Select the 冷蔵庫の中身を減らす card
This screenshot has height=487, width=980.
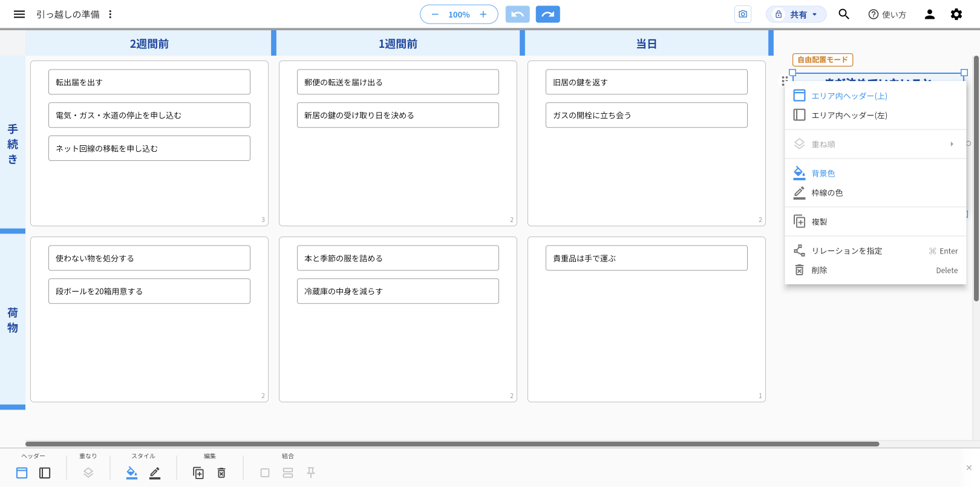pos(398,291)
